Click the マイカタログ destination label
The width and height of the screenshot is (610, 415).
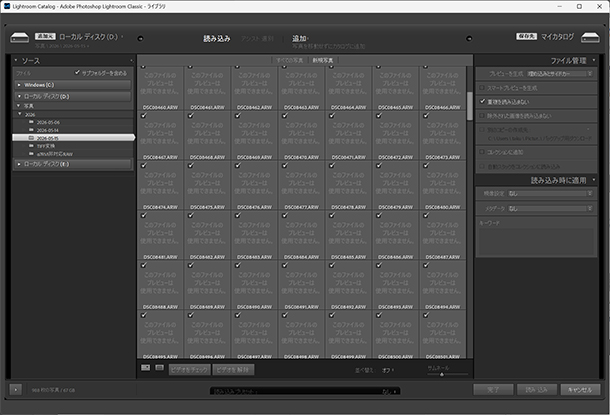[557, 37]
